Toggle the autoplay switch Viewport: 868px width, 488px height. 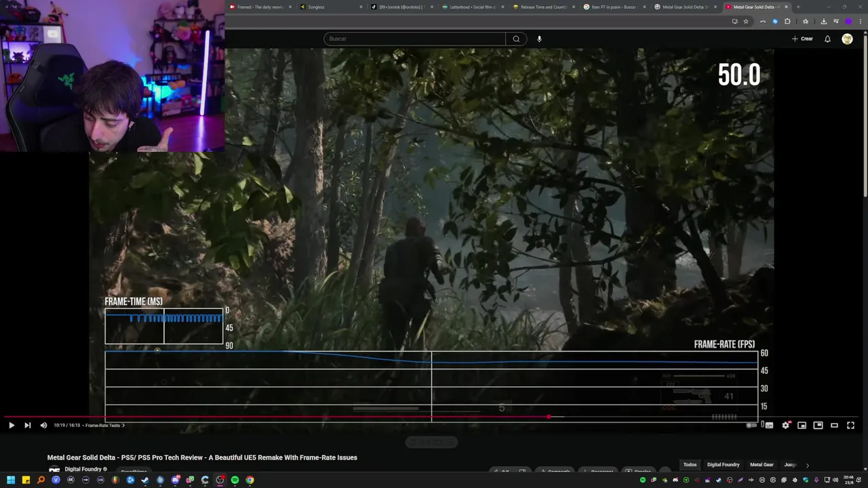tap(751, 425)
